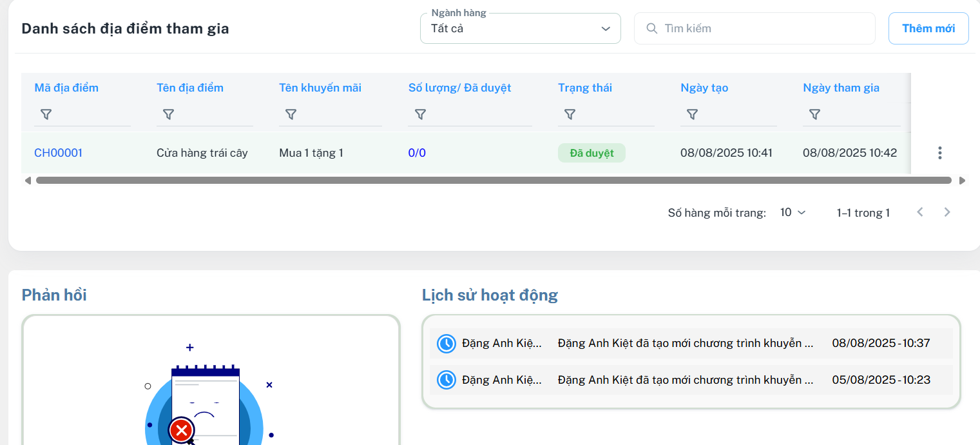
Task: Click in the Tìm kiếm search field
Action: (x=760, y=28)
